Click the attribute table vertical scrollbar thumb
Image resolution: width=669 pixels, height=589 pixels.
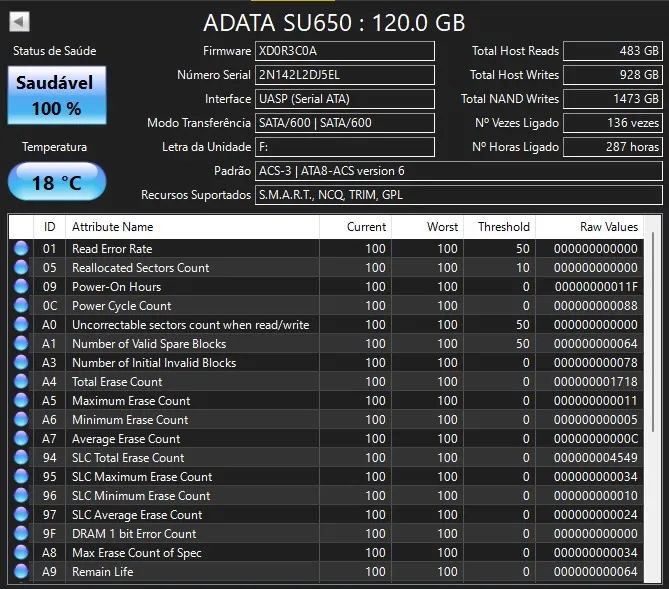coord(652,332)
